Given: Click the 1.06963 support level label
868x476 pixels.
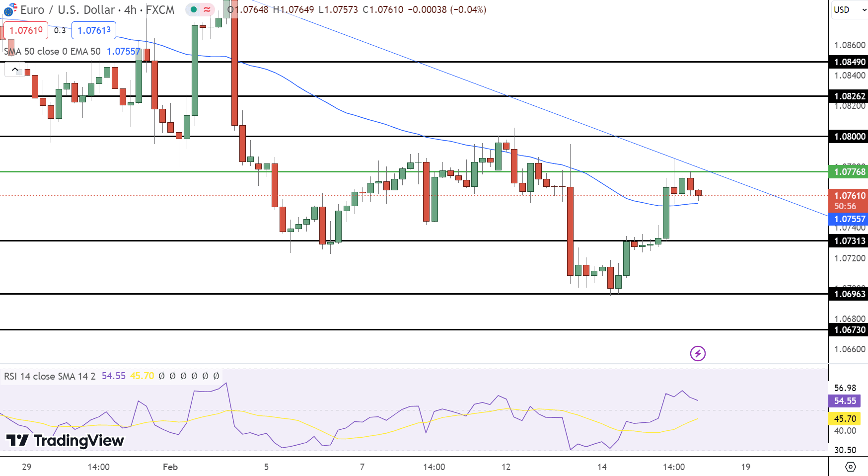Looking at the screenshot, I should [x=849, y=294].
